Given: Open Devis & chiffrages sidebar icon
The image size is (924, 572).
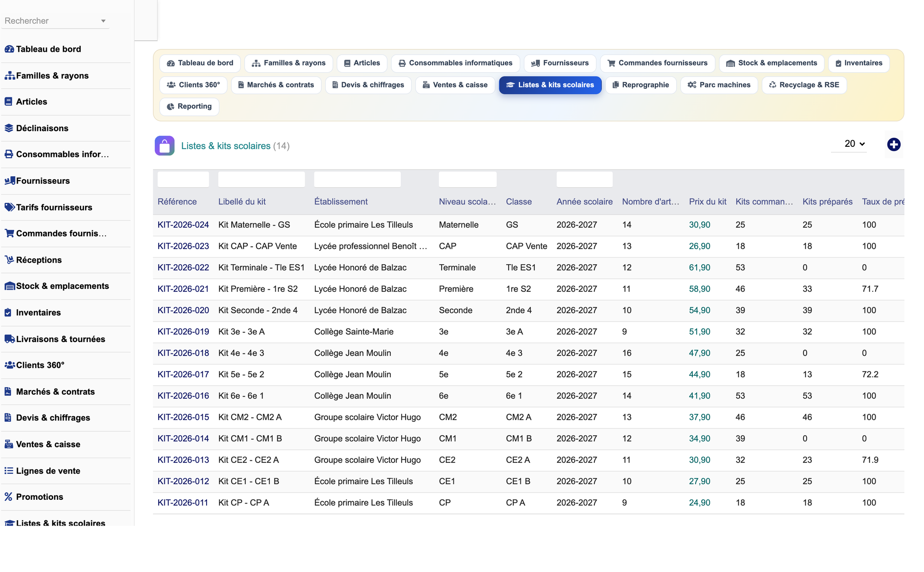Looking at the screenshot, I should click(x=8, y=418).
